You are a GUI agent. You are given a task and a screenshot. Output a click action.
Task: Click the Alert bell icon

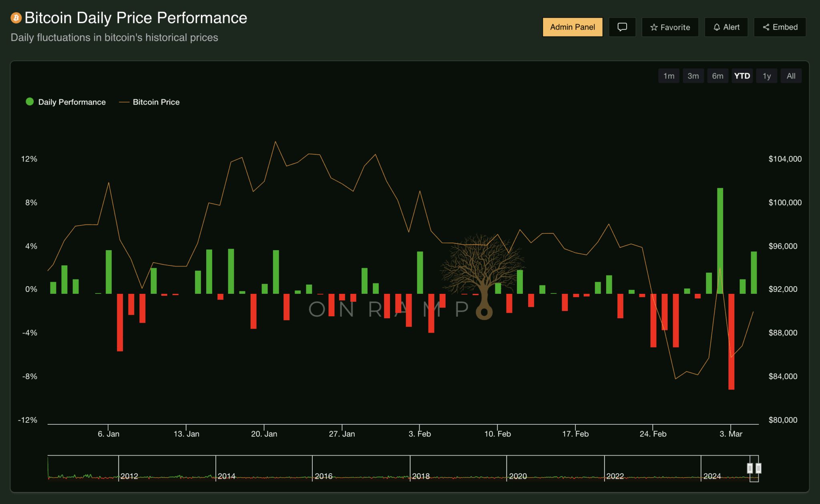[x=717, y=27]
